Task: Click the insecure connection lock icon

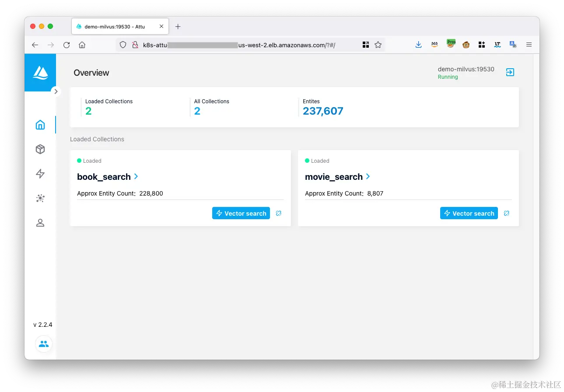Action: (x=135, y=45)
